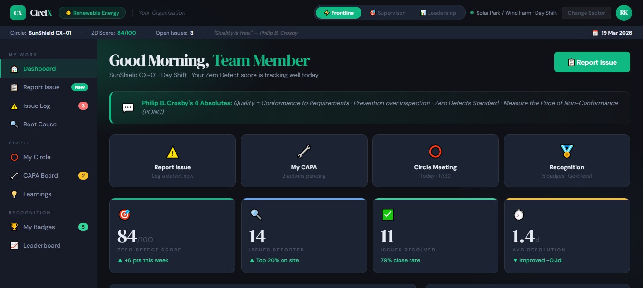This screenshot has width=644, height=288.
Task: Click the green checkmark on the Issues Resolved tile
Action: click(x=388, y=215)
